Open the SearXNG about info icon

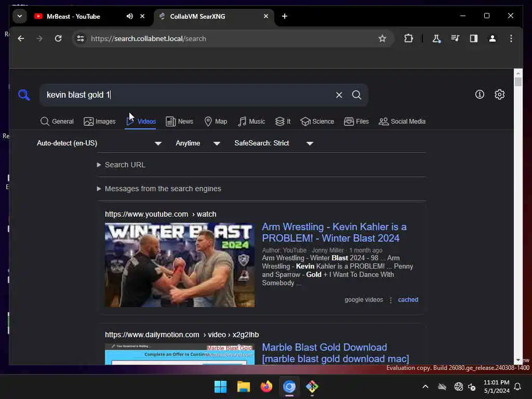pos(480,95)
